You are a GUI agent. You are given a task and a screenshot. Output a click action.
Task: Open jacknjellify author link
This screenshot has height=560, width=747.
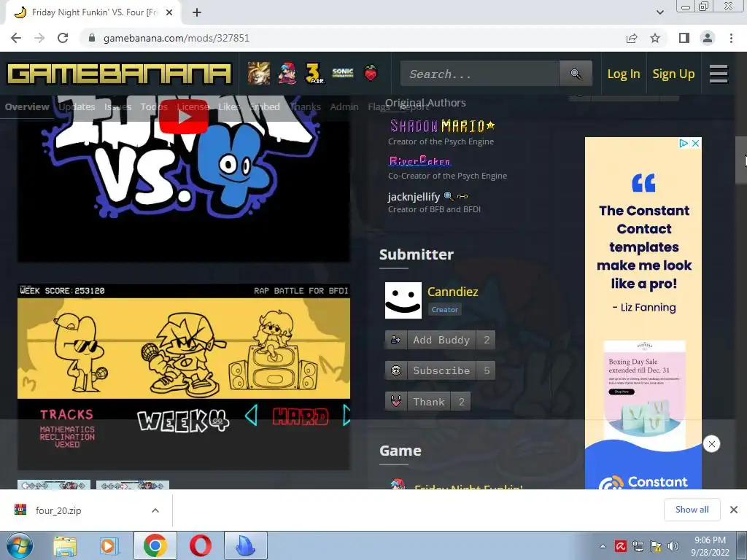pos(414,196)
